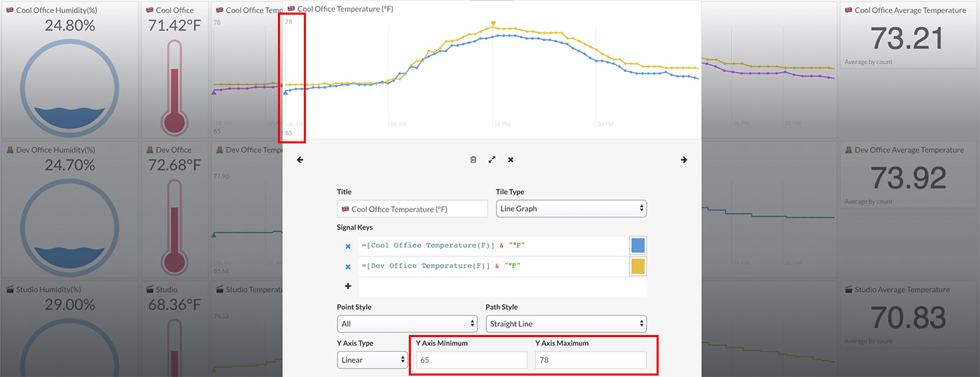The width and height of the screenshot is (980, 377).
Task: Remove the Cool Office Temperature signal key
Action: [348, 246]
